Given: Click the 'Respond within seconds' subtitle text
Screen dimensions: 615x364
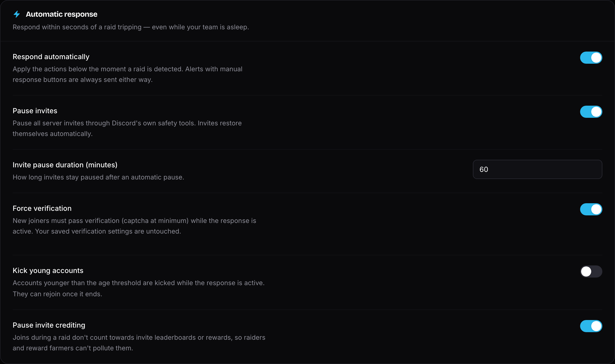Looking at the screenshot, I should (131, 27).
